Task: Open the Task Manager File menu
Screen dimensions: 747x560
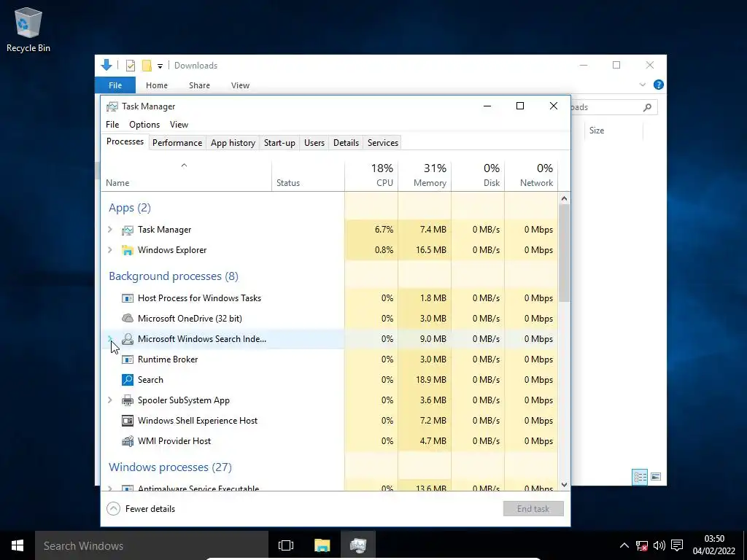Action: [x=112, y=125]
